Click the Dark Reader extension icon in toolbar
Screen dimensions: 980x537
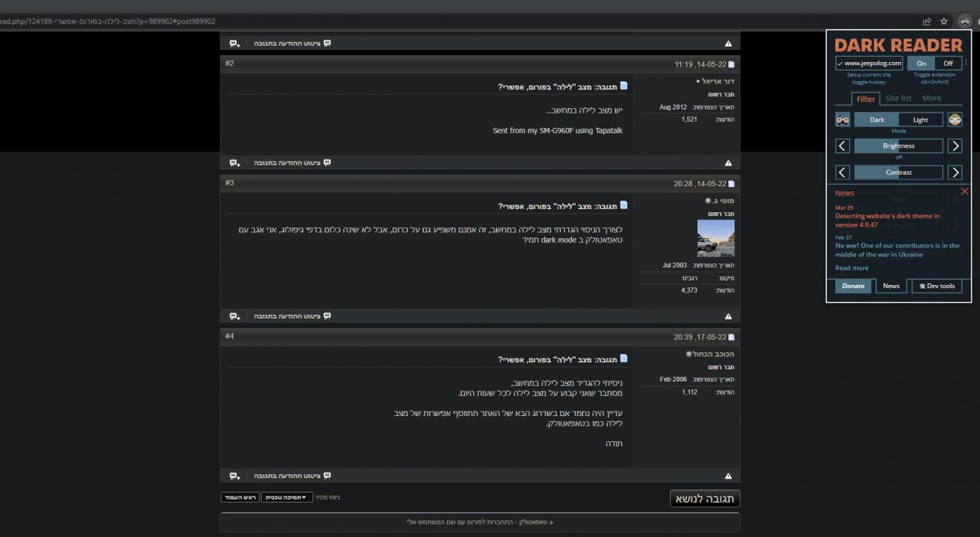click(x=965, y=21)
